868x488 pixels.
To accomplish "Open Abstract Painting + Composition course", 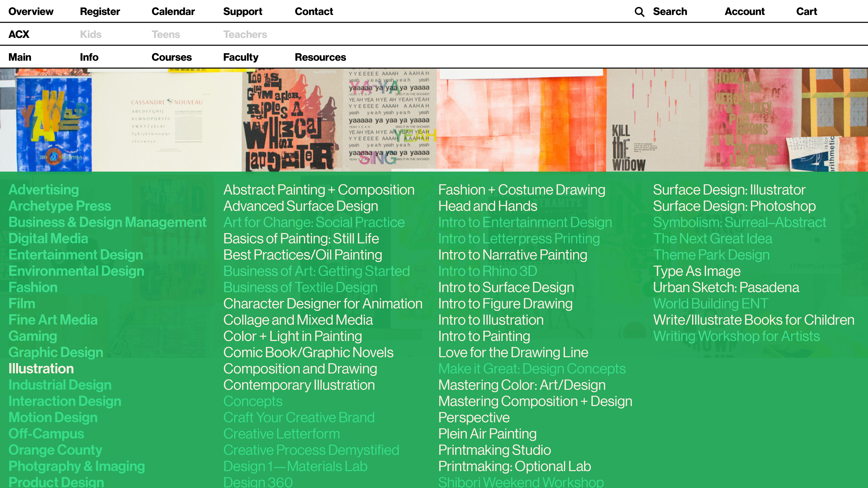I will (319, 190).
